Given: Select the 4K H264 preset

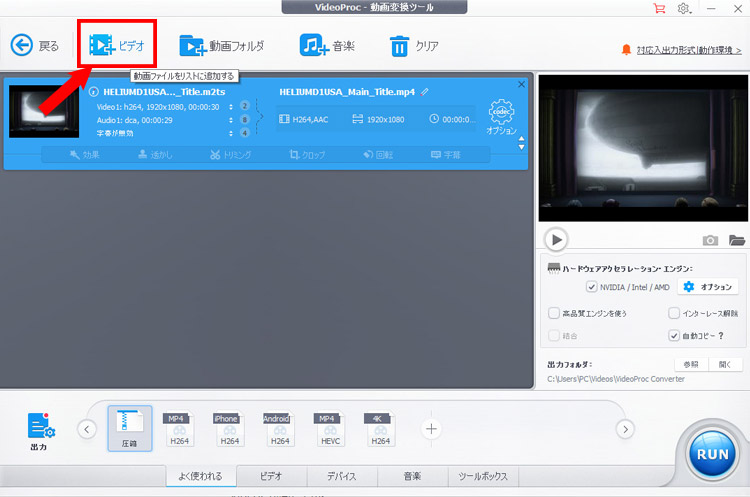Looking at the screenshot, I should pos(380,429).
